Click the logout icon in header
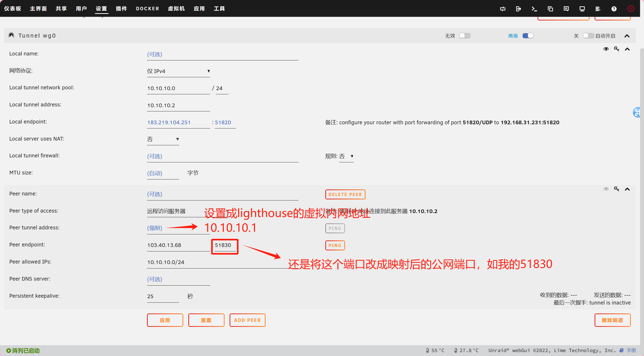The width and height of the screenshot is (644, 356). [x=518, y=9]
